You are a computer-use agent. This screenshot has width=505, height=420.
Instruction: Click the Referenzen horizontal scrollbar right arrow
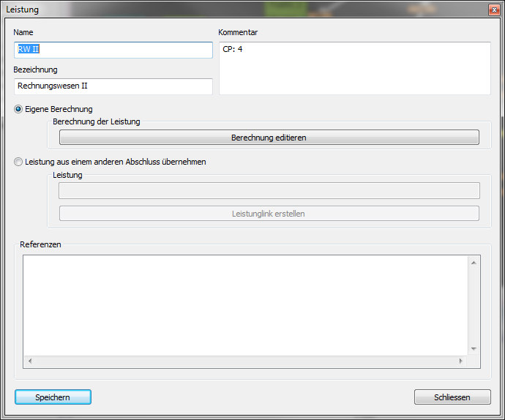(460, 361)
